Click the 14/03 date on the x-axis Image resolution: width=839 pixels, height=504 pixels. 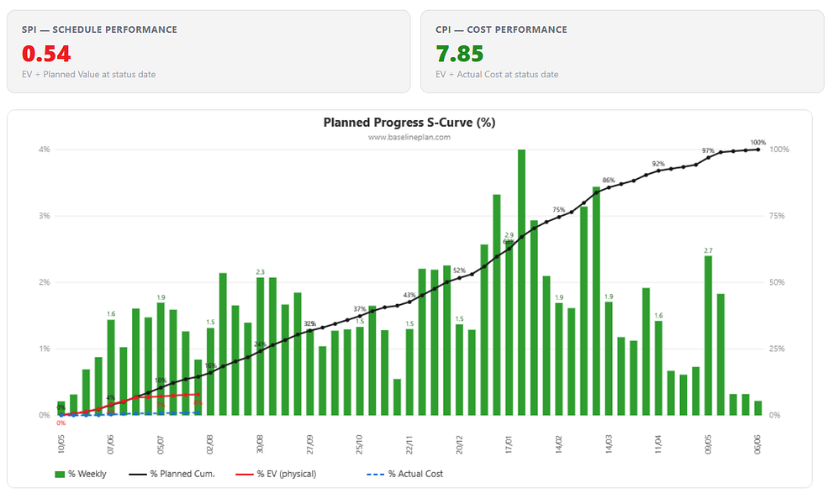[x=609, y=444]
